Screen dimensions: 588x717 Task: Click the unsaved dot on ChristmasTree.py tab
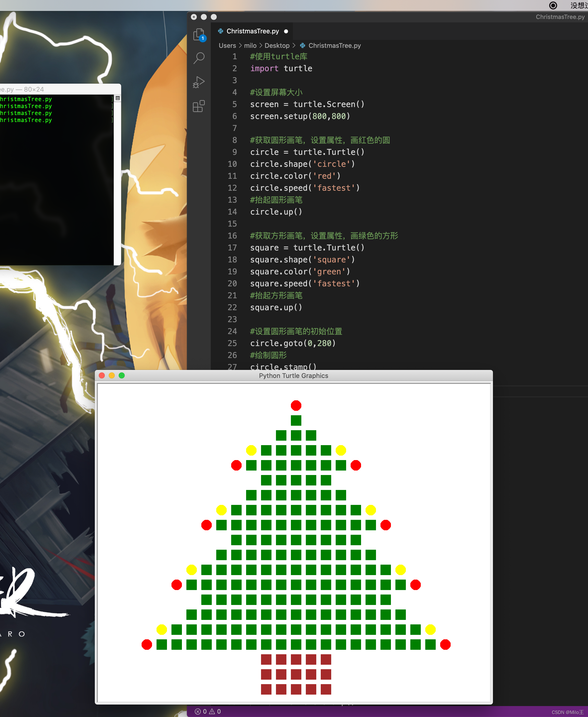[286, 31]
